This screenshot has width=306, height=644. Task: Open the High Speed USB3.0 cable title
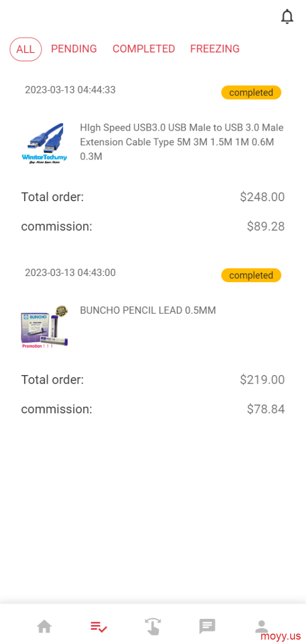pos(182,142)
